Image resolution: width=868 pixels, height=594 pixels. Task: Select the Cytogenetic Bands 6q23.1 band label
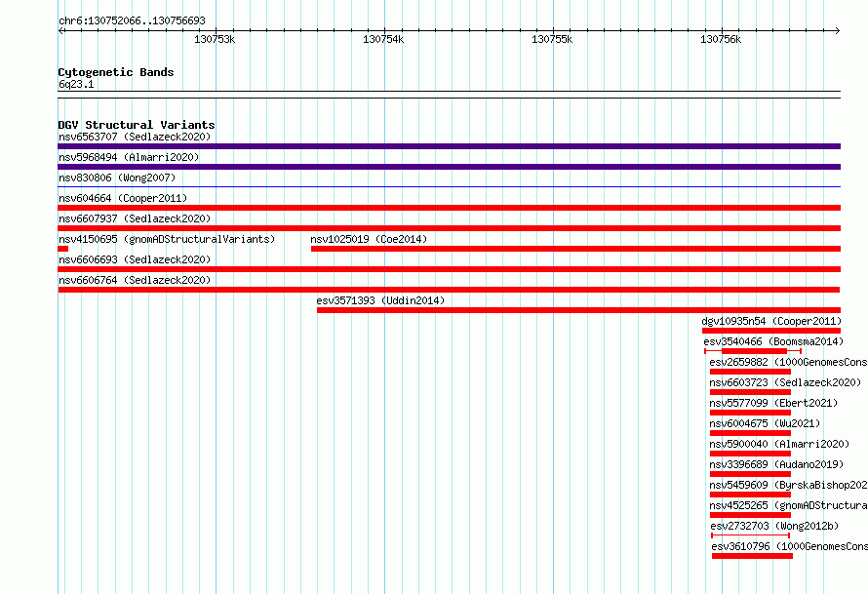pyautogui.click(x=76, y=84)
